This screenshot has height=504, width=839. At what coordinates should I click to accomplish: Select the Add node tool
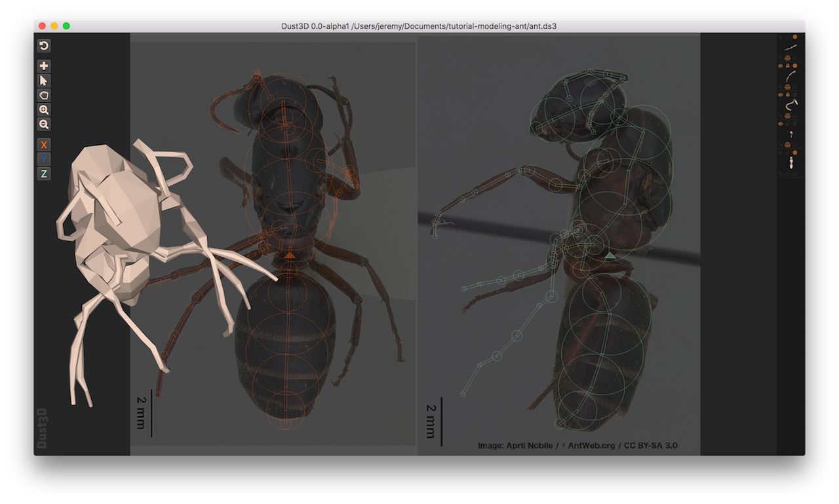click(43, 66)
